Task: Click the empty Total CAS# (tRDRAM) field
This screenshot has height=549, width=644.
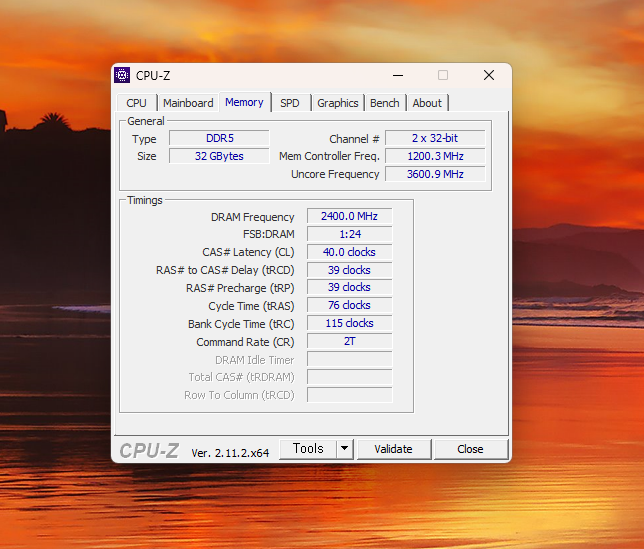Action: [350, 377]
